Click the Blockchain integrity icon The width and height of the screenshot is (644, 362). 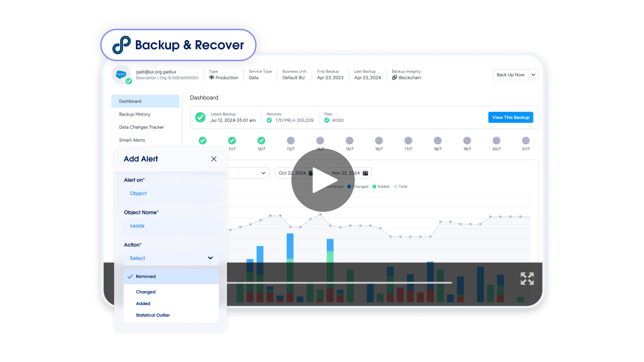(394, 78)
